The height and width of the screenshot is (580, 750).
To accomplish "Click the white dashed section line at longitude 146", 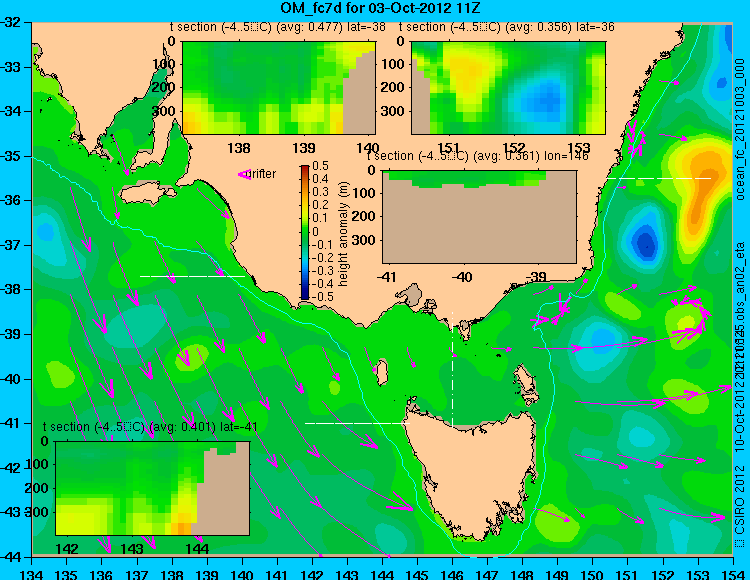I will (452, 368).
